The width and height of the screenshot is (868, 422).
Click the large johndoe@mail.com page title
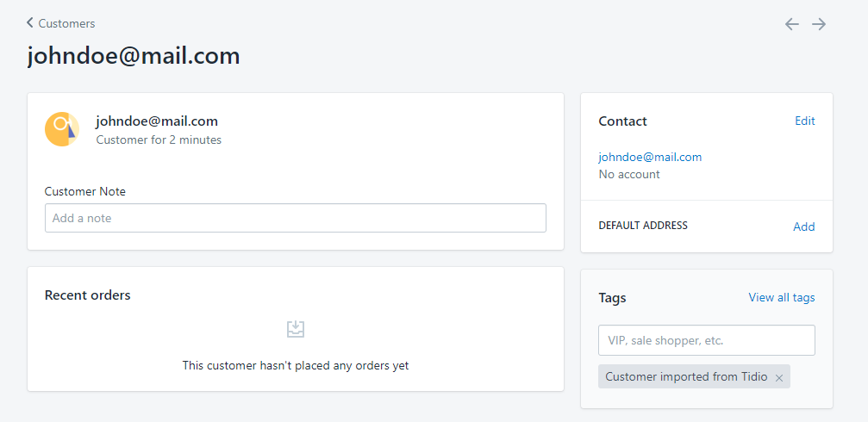coord(134,56)
